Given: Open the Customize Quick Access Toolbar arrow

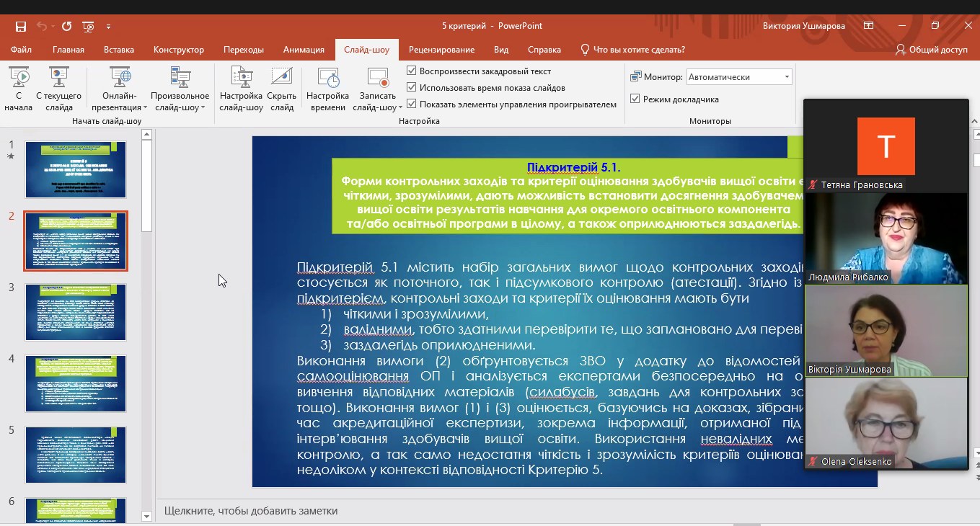Looking at the screenshot, I should [x=109, y=27].
